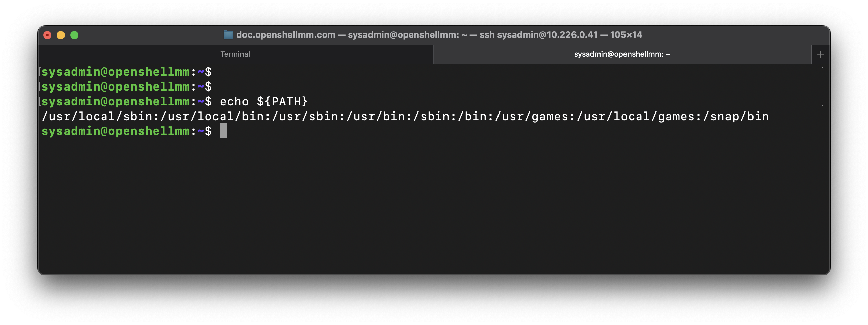
Task: Minimize window using the yellow button
Action: [61, 35]
